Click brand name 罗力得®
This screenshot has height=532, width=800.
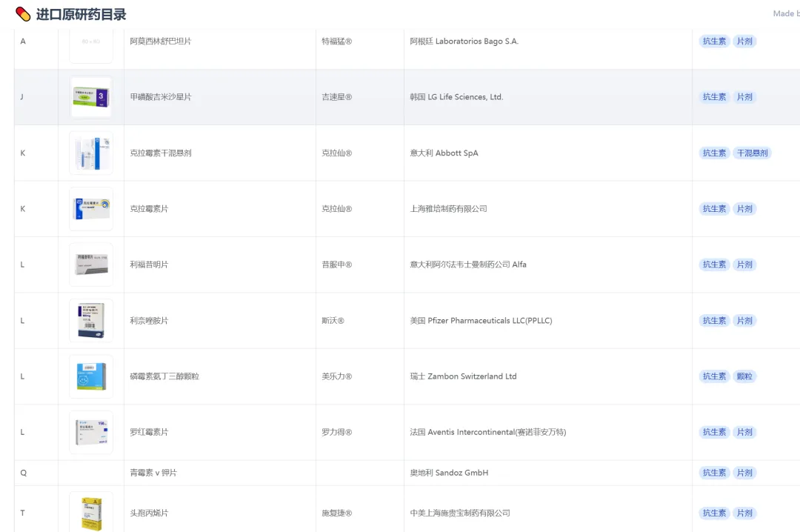coord(337,432)
